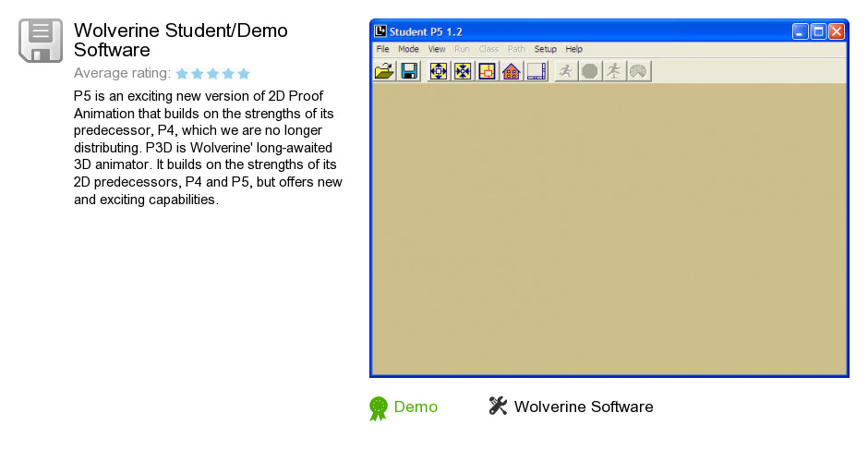
Task: Close the Student P5 window
Action: tap(837, 31)
